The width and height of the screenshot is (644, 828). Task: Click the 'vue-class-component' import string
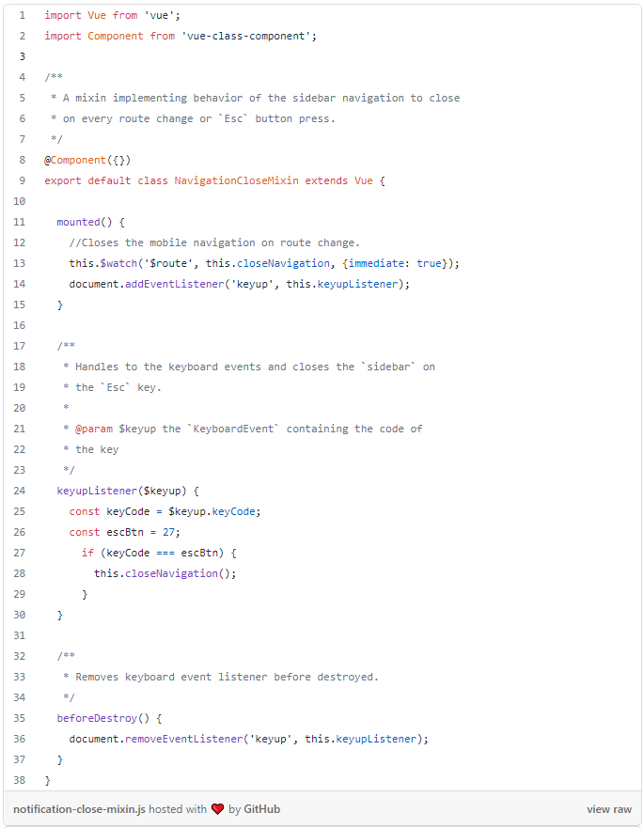click(x=245, y=36)
